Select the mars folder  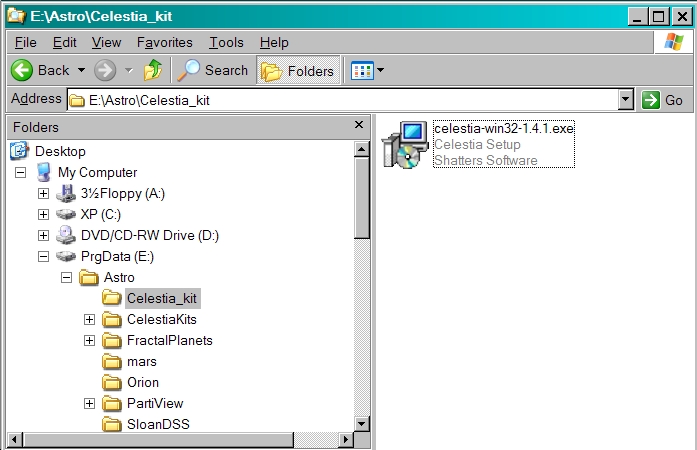pos(142,362)
